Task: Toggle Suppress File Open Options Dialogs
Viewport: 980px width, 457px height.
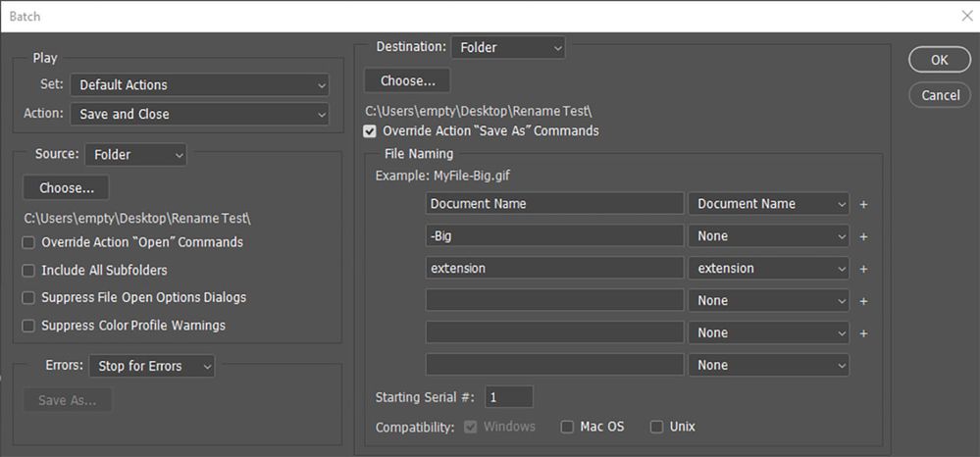Action: point(29,297)
